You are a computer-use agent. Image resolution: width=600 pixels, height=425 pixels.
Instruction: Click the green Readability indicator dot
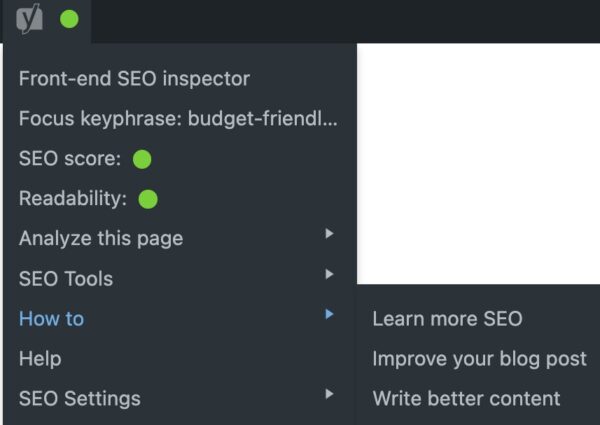tap(148, 199)
